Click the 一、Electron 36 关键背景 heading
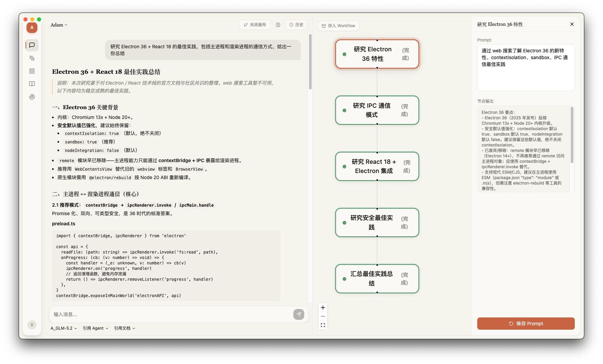The width and height of the screenshot is (603, 364). [85, 107]
